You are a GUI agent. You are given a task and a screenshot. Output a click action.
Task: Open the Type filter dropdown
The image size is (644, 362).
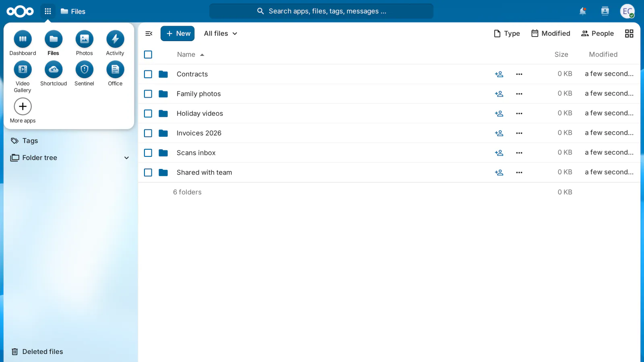pyautogui.click(x=507, y=33)
